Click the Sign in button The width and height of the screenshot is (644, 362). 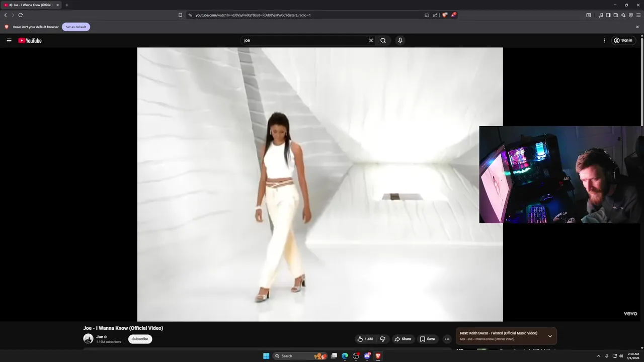[623, 40]
